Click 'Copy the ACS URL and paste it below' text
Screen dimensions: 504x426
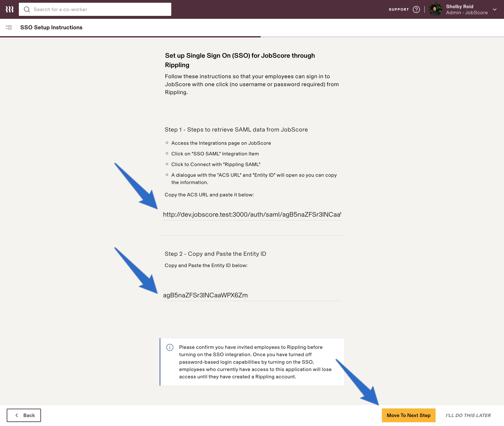209,195
